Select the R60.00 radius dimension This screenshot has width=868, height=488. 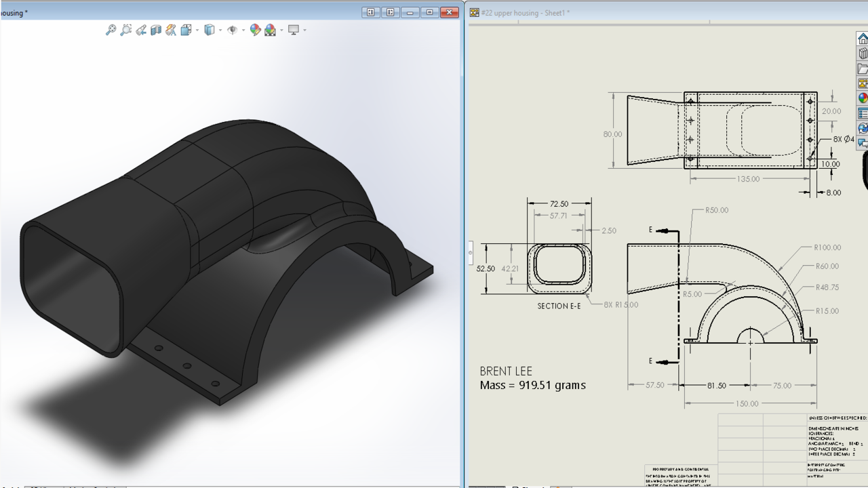[x=827, y=266]
